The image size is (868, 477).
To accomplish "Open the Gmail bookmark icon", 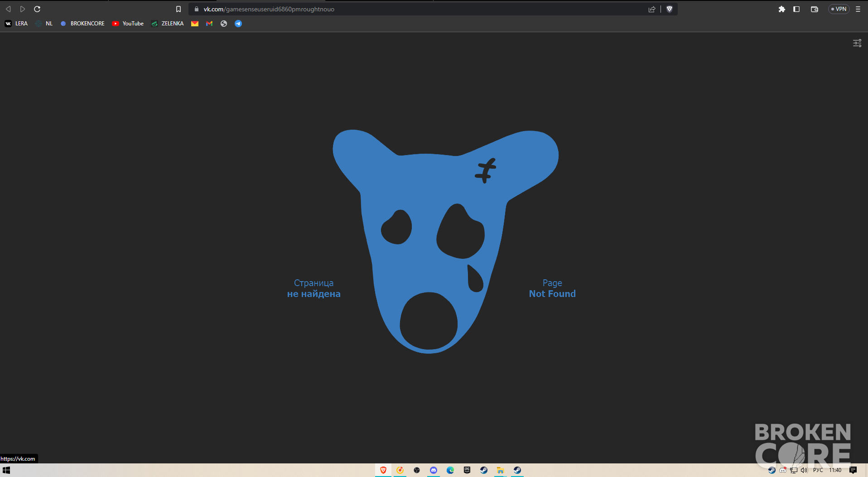I will point(209,24).
